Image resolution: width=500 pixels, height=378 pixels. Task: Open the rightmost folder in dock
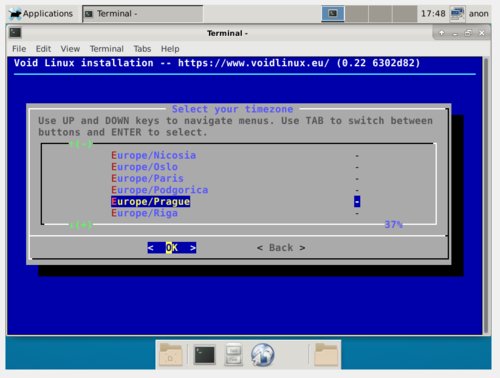[x=326, y=355]
